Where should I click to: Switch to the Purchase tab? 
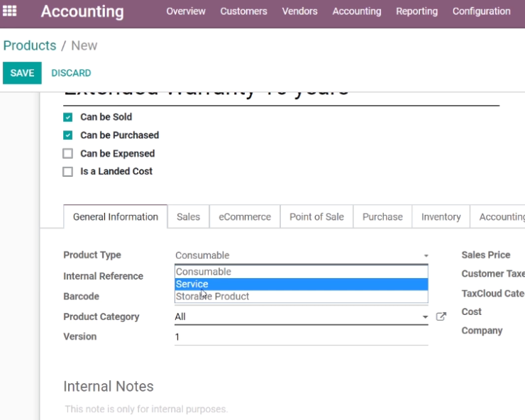coord(382,217)
